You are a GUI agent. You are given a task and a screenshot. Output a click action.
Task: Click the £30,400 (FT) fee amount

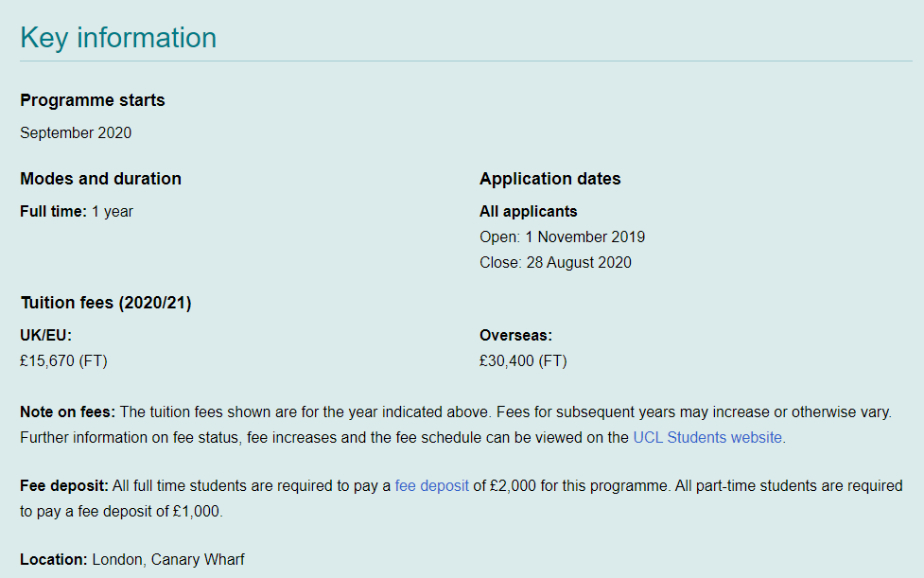[523, 361]
